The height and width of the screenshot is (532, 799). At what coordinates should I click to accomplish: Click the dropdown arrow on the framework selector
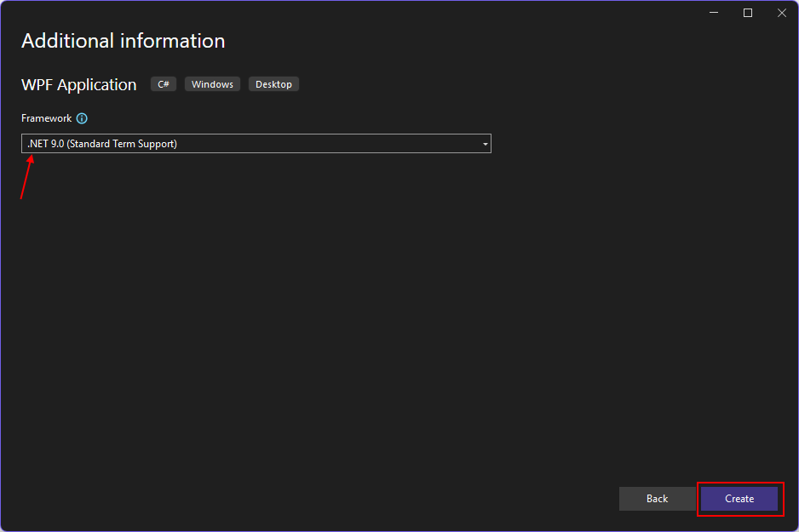click(x=485, y=143)
